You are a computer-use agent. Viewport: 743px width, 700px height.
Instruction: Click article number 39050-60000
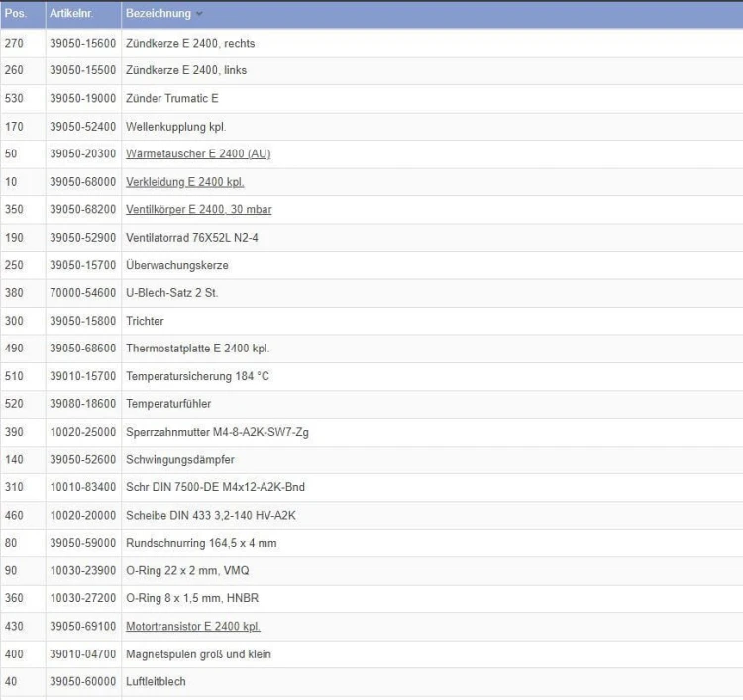(x=83, y=681)
